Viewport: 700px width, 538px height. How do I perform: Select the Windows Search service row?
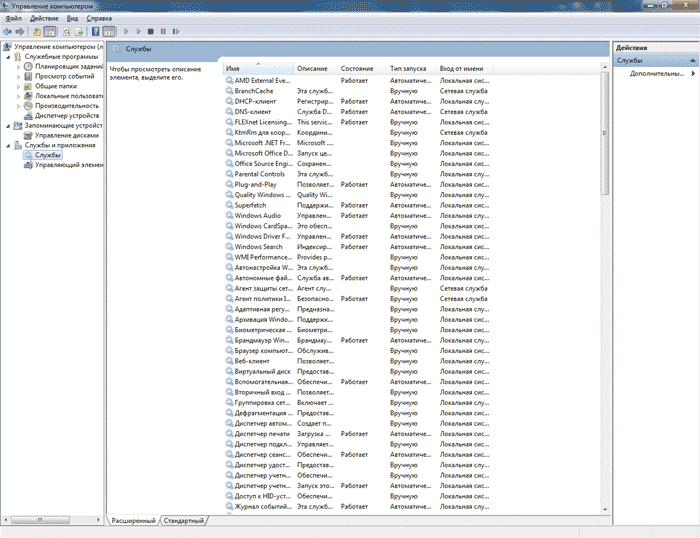click(357, 247)
